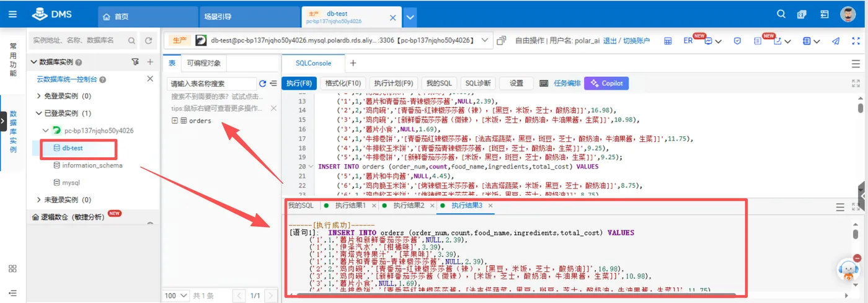This screenshot has width=868, height=303.
Task: Switch to 执行结果1 tab
Action: (350, 206)
